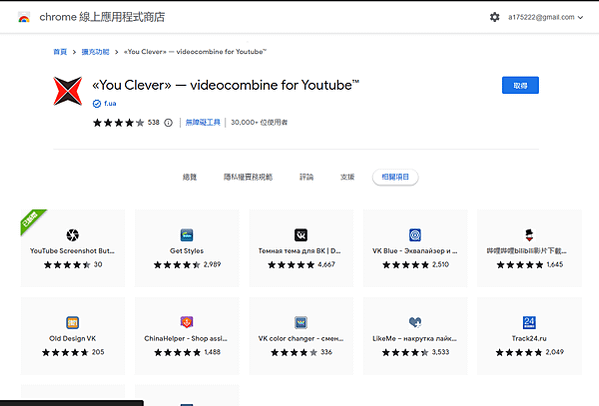Open the Темная тема для ВК title
The height and width of the screenshot is (406, 599).
point(300,251)
